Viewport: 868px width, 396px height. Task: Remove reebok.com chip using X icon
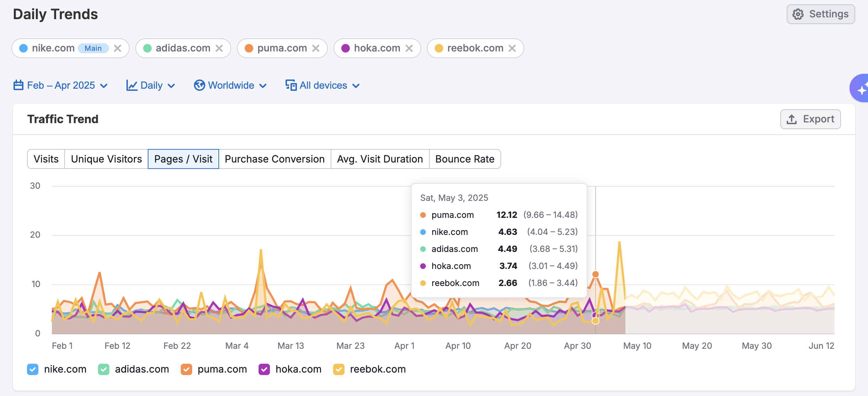[512, 48]
